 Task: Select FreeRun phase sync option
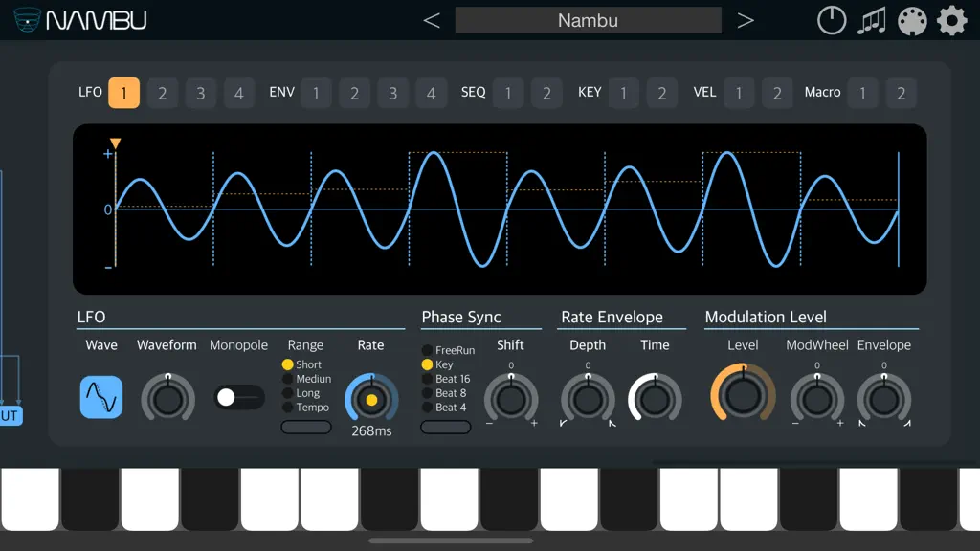click(448, 350)
